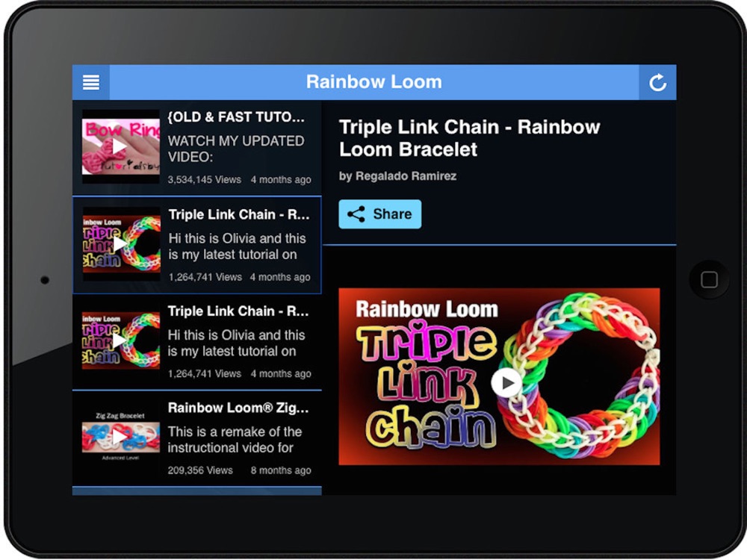The width and height of the screenshot is (747, 560).
Task: Click the 209,356 Views count
Action: (x=200, y=470)
